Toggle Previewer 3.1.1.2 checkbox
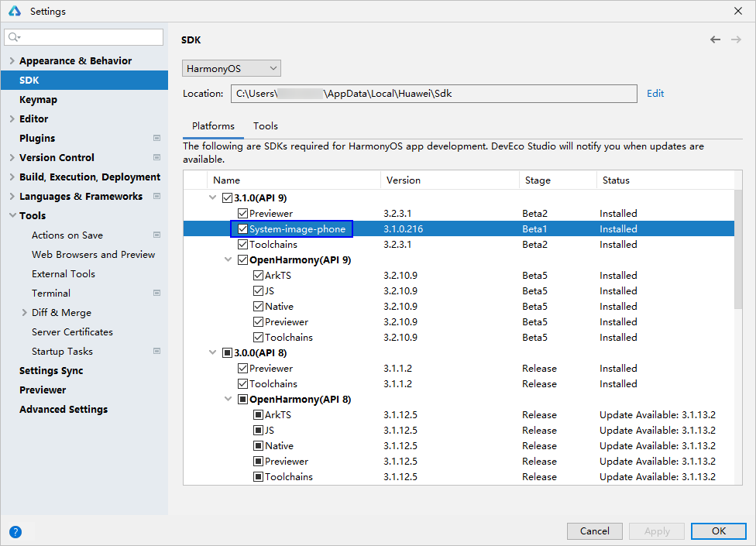The width and height of the screenshot is (756, 546). click(243, 369)
